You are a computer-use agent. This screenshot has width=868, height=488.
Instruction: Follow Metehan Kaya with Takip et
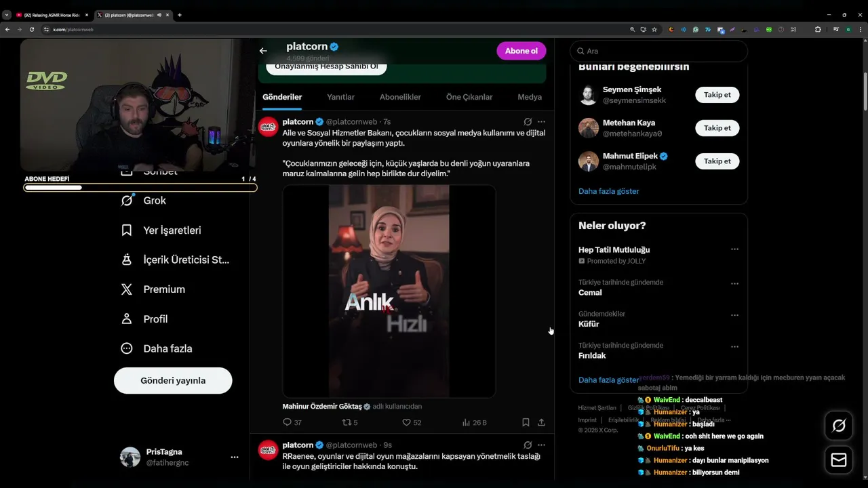point(717,128)
